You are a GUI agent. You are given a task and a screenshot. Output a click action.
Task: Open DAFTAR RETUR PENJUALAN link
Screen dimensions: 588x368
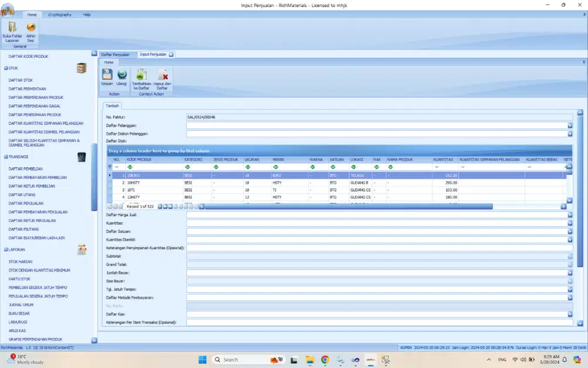point(32,221)
